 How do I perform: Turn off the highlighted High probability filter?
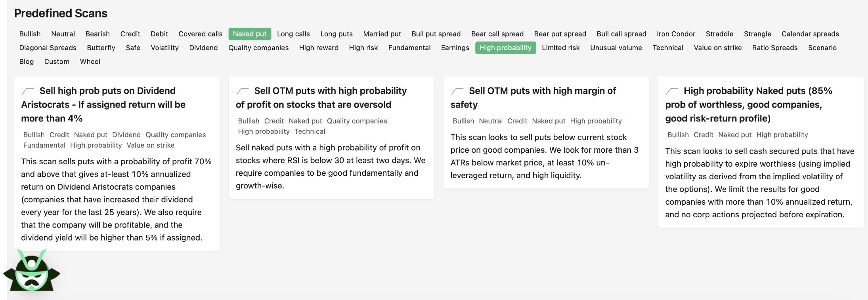505,48
